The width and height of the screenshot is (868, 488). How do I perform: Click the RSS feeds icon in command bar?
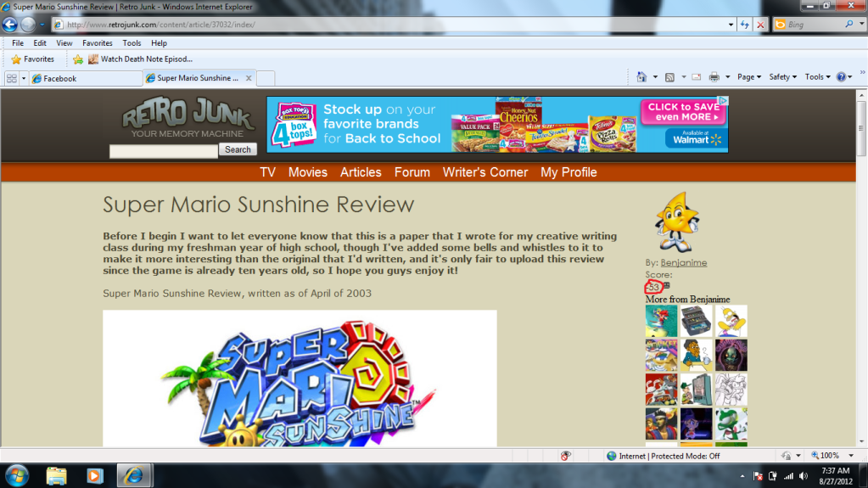[669, 77]
